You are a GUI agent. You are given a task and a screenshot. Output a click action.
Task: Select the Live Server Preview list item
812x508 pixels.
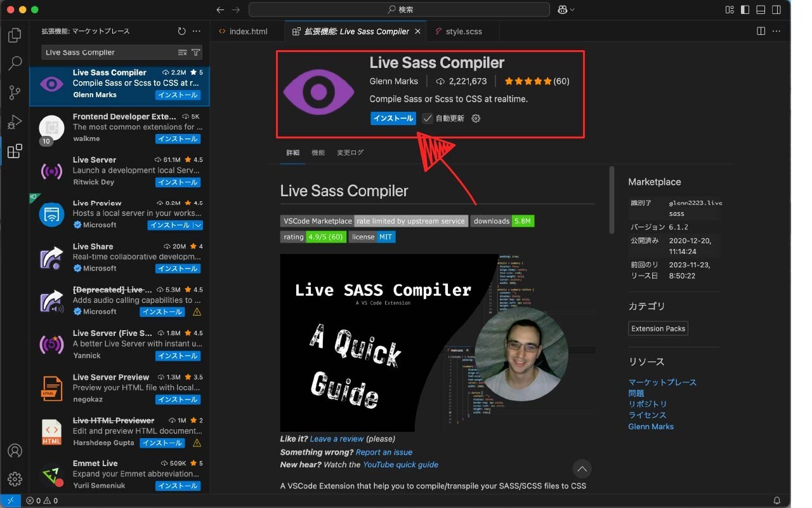pos(119,388)
